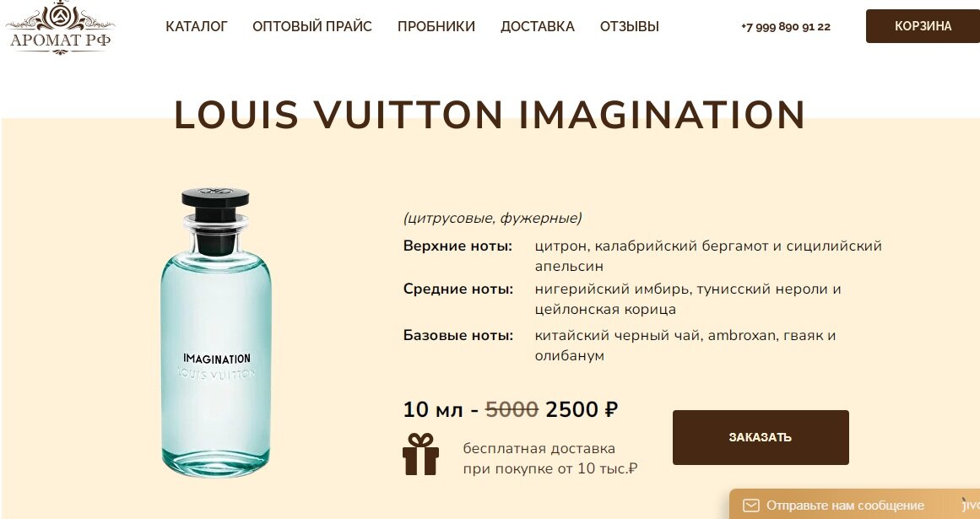Click the Заказать order button
This screenshot has width=980, height=519.
[x=761, y=437]
